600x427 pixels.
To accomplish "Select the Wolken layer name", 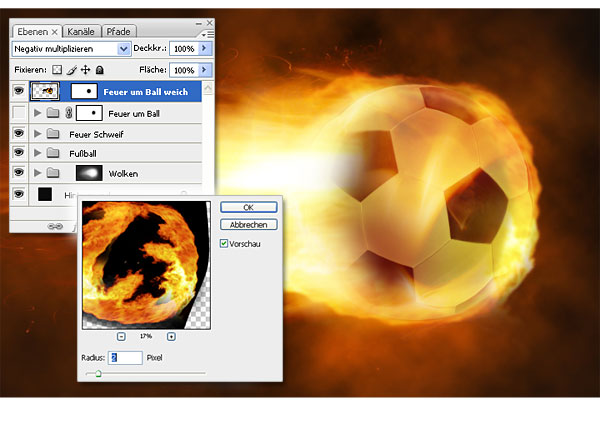I will pyautogui.click(x=123, y=174).
